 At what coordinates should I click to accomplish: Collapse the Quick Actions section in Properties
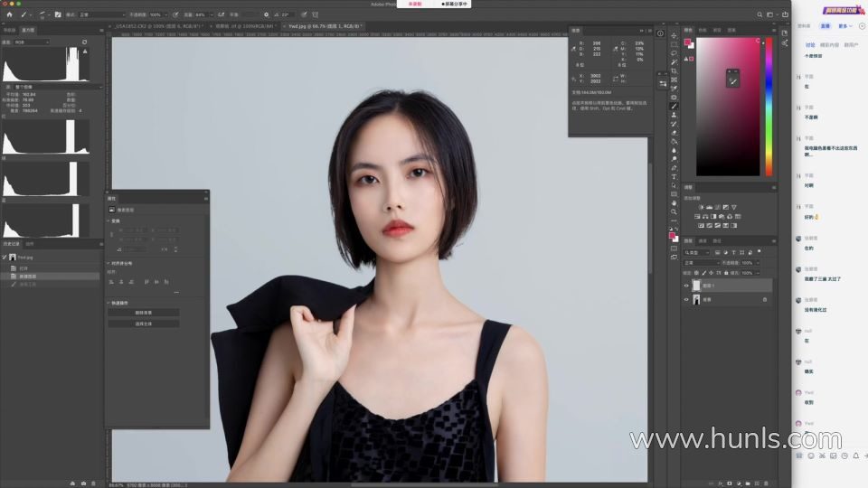pos(108,303)
